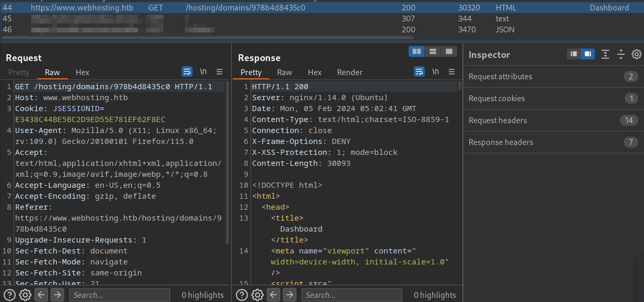644x302 pixels.
Task: Open Response panel help icon
Action: 241,295
